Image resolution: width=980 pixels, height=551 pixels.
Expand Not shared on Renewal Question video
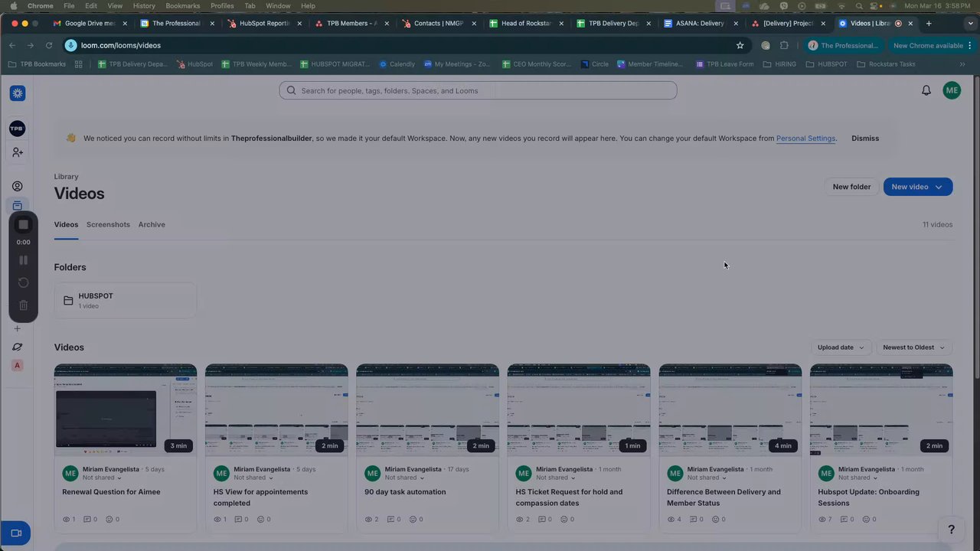coord(102,478)
